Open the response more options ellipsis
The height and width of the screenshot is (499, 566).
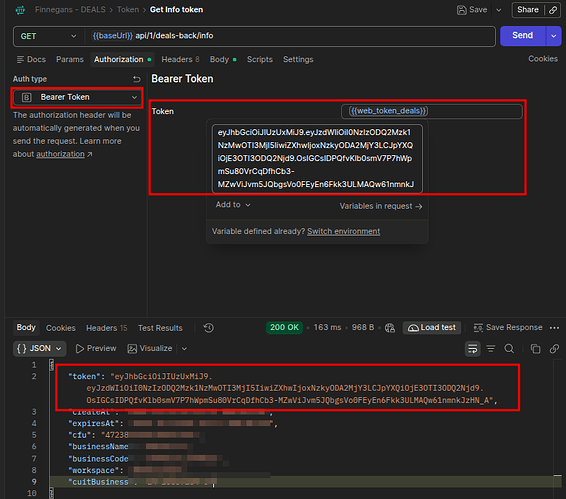point(554,328)
